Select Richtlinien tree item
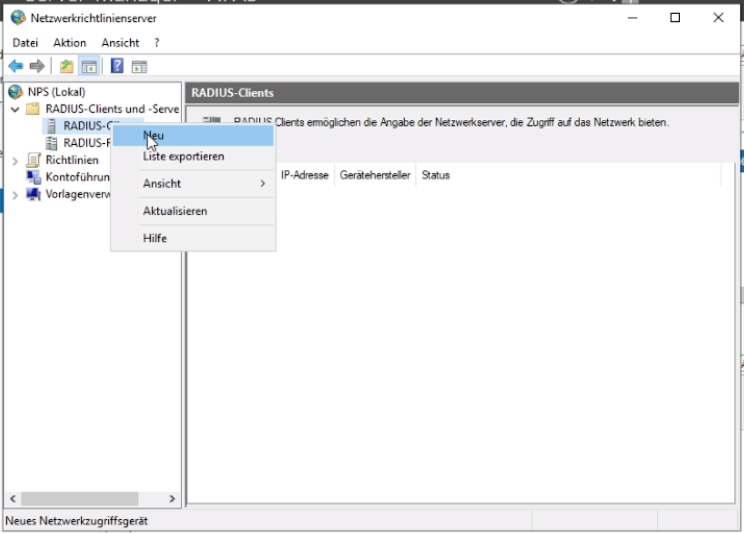This screenshot has height=533, width=744. coord(72,160)
